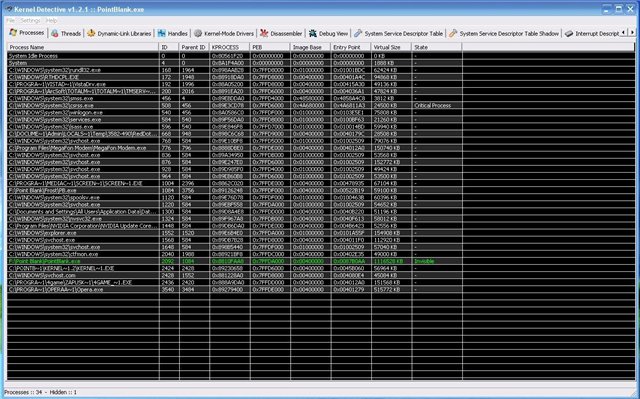This screenshot has width=640, height=399.
Task: Select the services.exe process row
Action: (x=235, y=120)
